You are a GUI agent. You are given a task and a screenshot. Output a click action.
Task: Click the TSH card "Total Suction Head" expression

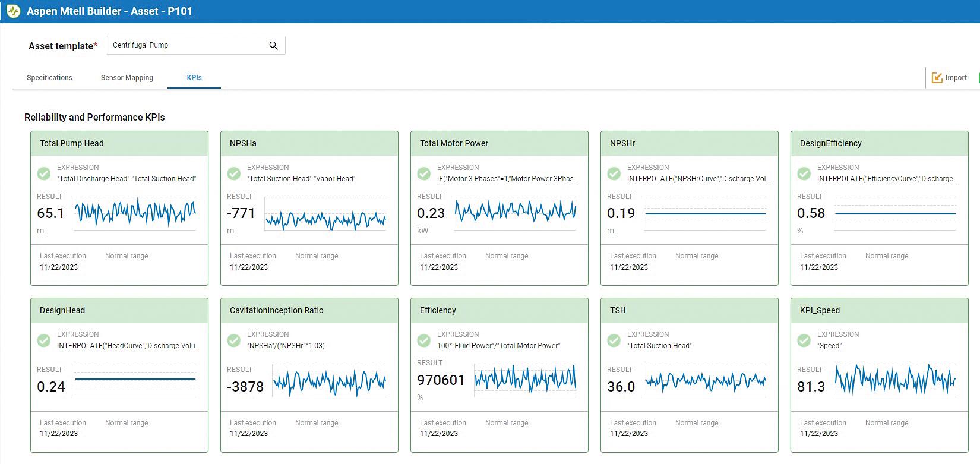click(x=659, y=346)
